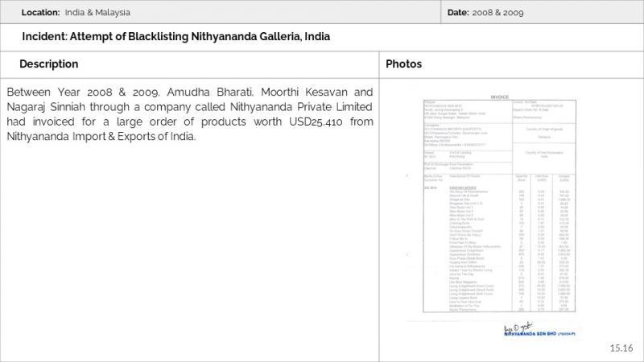Screen dimensions: 644x362
Task: Click the Description column header
Action: pyautogui.click(x=49, y=64)
